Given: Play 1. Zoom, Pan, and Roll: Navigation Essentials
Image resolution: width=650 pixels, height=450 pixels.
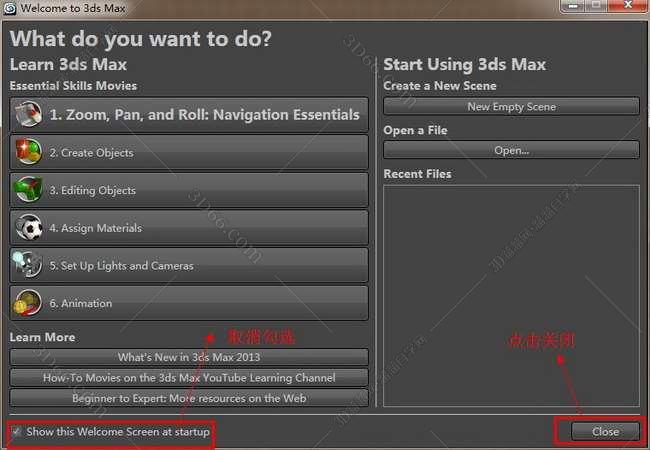Looking at the screenshot, I should 204,115.
